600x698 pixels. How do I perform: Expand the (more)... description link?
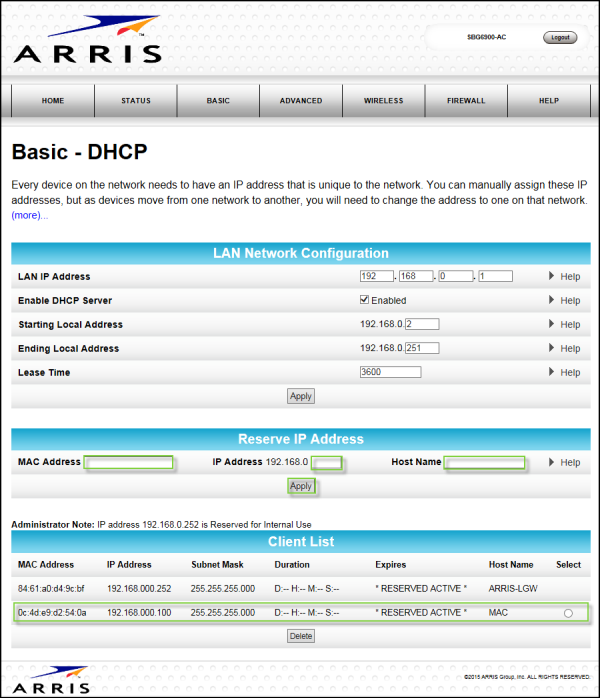[x=29, y=215]
